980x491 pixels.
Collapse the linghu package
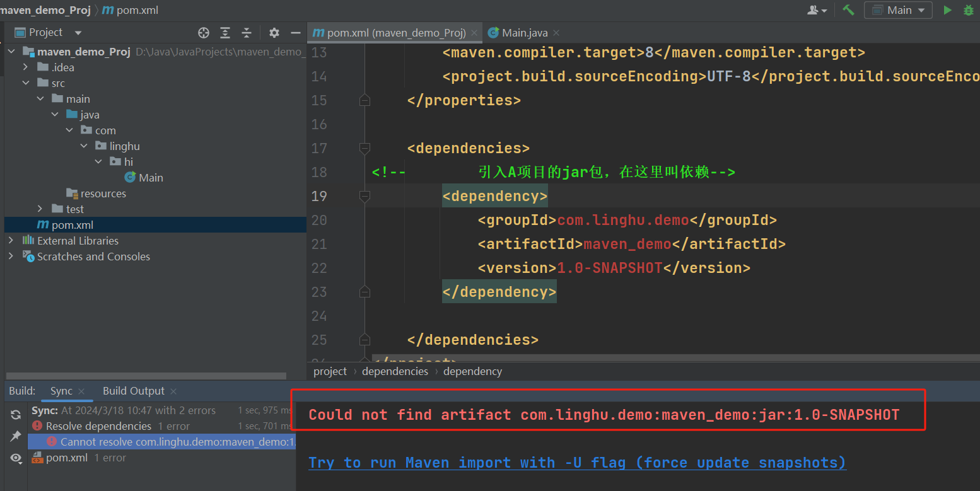[x=84, y=146]
